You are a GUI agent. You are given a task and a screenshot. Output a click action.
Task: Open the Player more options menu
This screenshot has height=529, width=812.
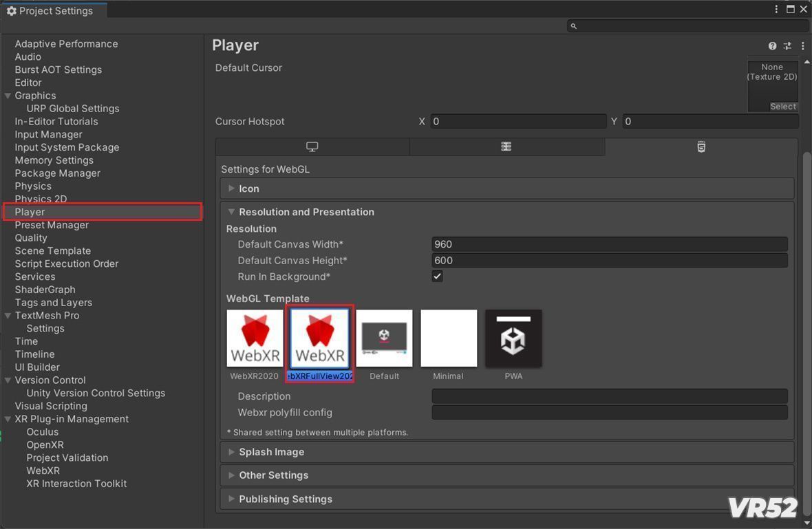click(x=802, y=46)
